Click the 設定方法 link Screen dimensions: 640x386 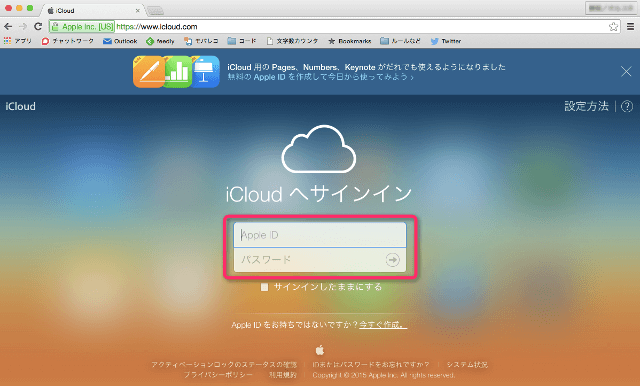(x=586, y=106)
